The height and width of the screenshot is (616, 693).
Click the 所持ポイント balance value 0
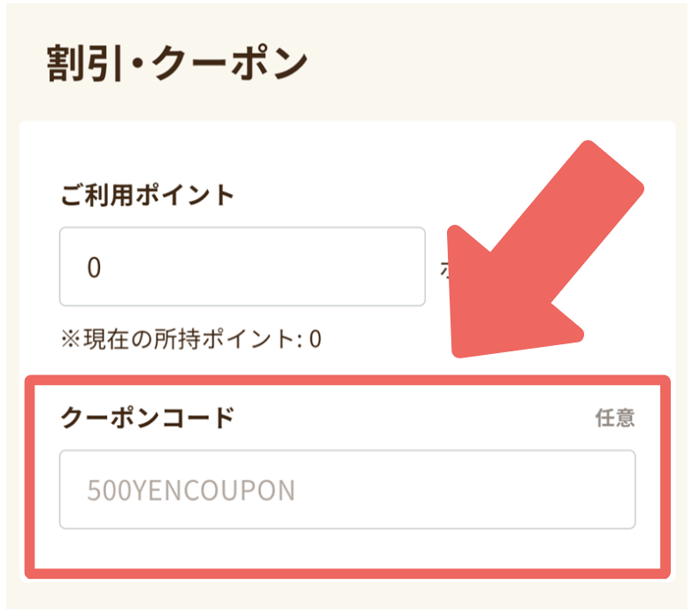click(315, 338)
